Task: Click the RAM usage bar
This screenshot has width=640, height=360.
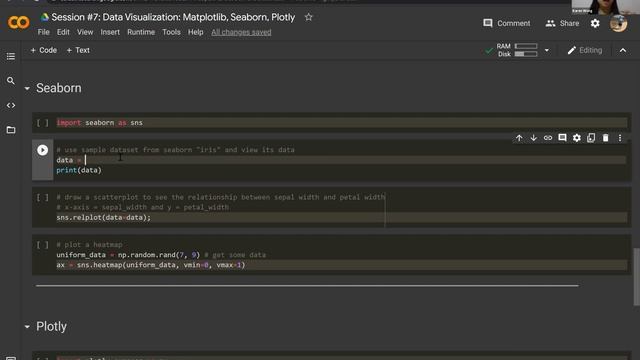Action: point(526,46)
